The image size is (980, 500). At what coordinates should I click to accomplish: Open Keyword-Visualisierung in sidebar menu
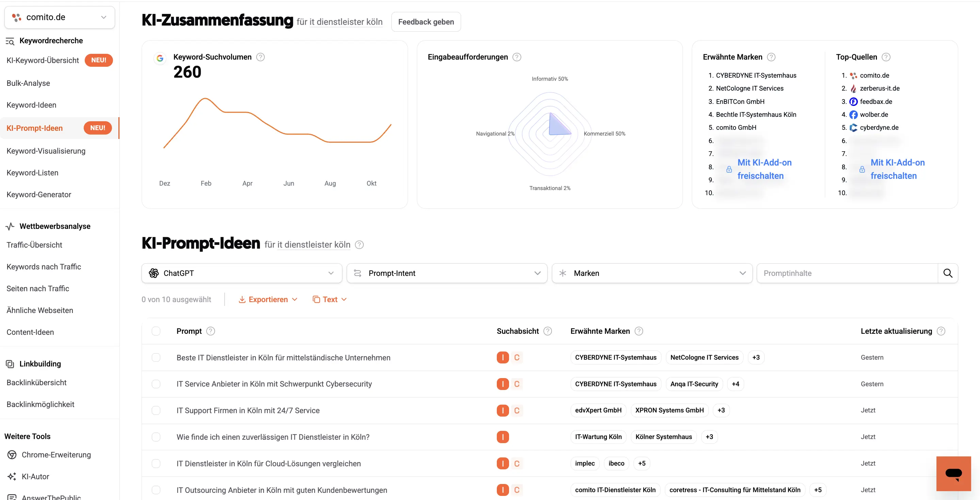tap(46, 151)
